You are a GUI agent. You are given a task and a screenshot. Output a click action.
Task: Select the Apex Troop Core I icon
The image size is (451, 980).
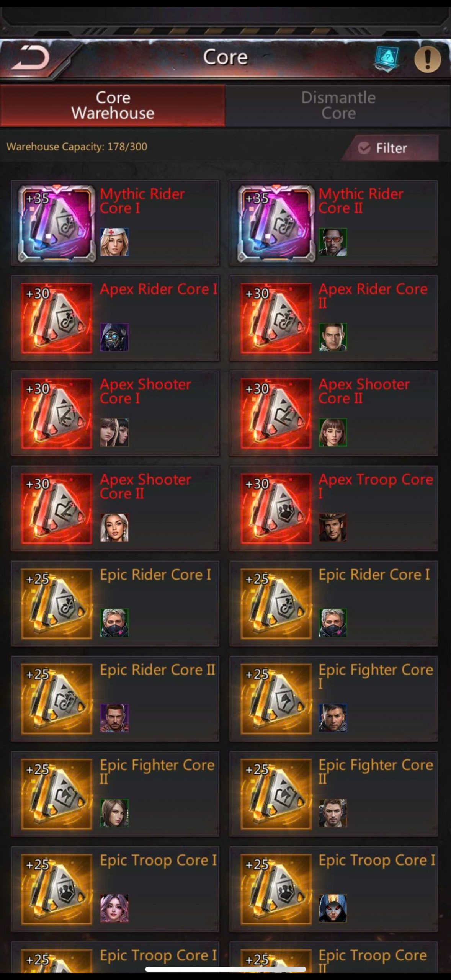pos(276,509)
